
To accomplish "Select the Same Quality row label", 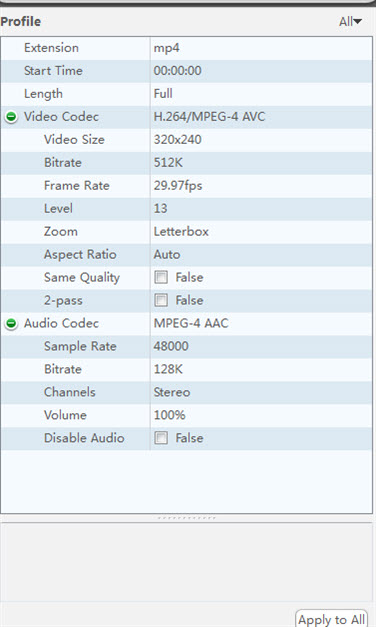I will (x=82, y=278).
